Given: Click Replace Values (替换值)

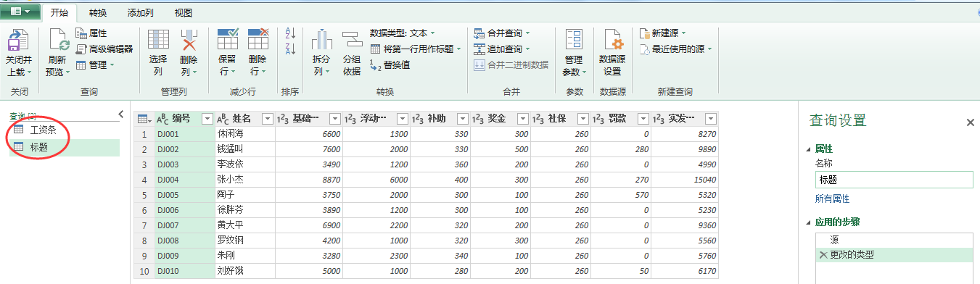Looking at the screenshot, I should click(x=390, y=65).
